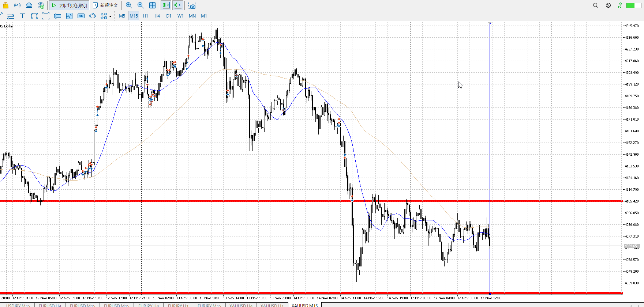This screenshot has height=307, width=644.
Task: Open the VPS cloud hosting icon
Action: (29, 5)
